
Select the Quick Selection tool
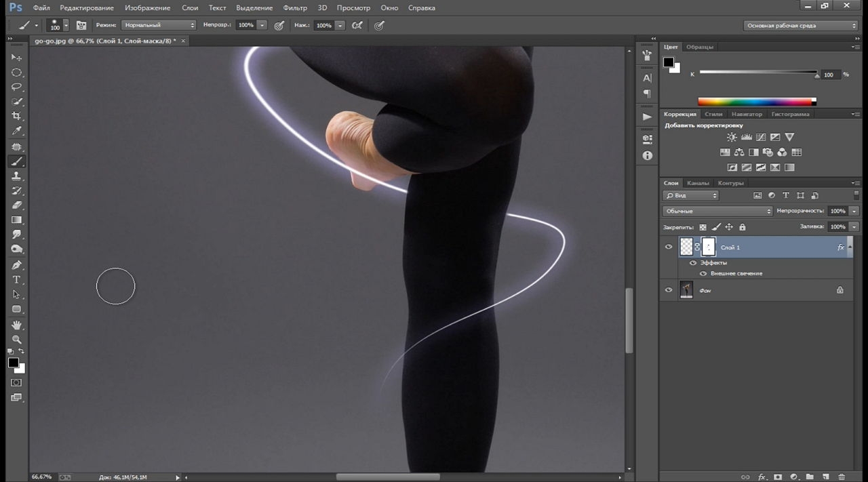17,102
